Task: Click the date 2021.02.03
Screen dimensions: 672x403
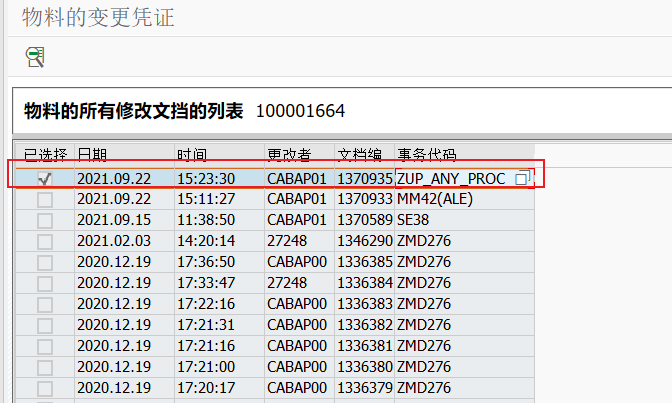Action: click(x=114, y=241)
